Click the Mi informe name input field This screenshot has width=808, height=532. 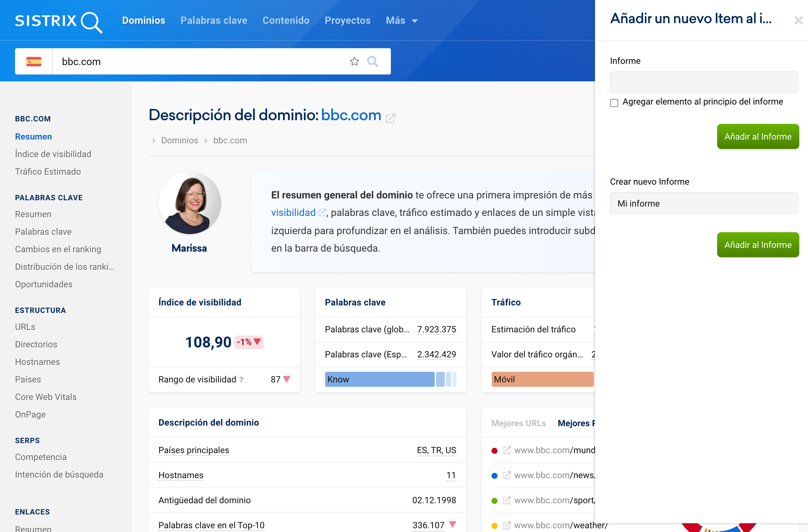point(704,204)
